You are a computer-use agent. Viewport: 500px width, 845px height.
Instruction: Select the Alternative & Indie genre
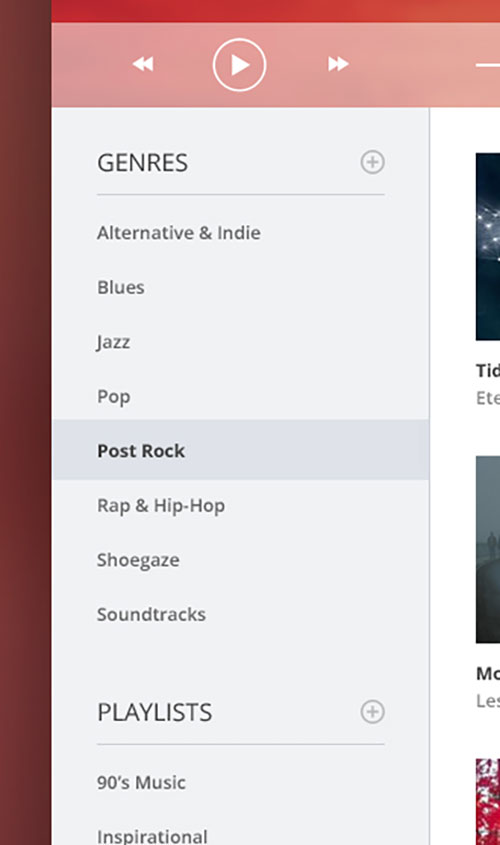(179, 233)
